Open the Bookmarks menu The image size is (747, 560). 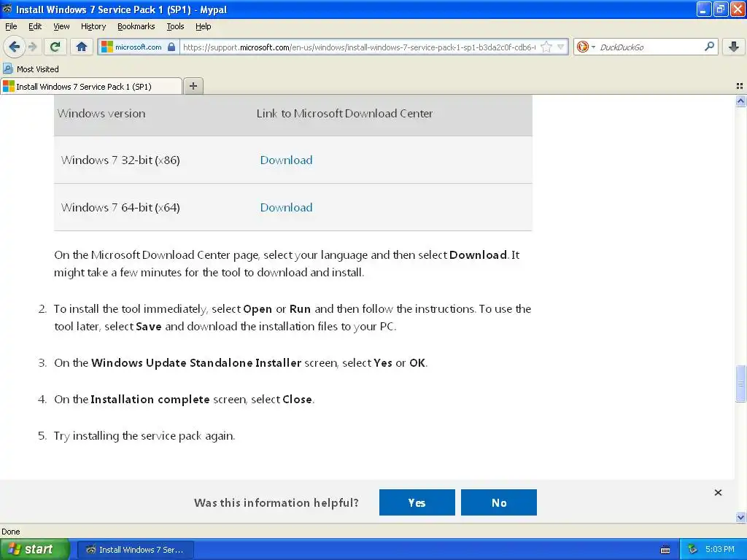click(136, 26)
